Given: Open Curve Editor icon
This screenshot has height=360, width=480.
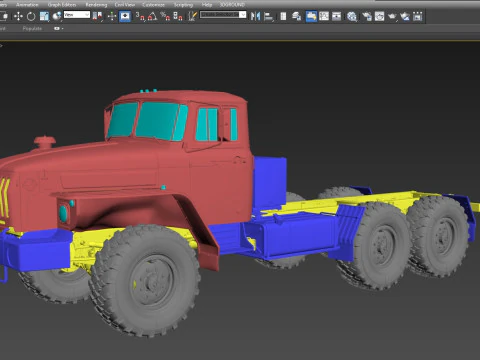Looking at the screenshot, I should pyautogui.click(x=324, y=16).
